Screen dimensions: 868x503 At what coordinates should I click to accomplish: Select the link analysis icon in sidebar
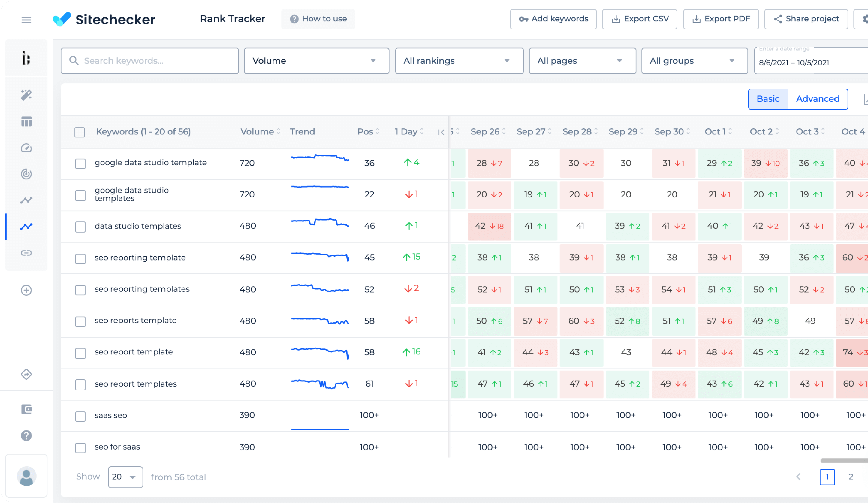coord(26,253)
